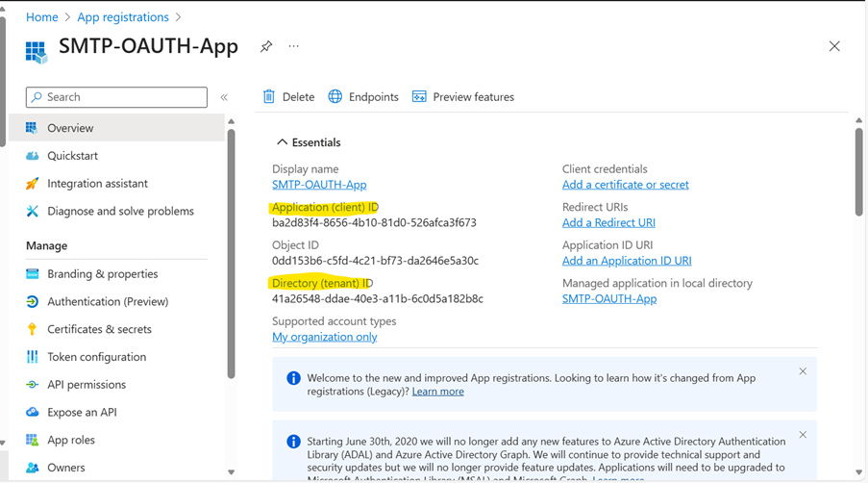Screen dimensions: 868x483
Task: Click the Branding & properties icon
Action: (32, 273)
